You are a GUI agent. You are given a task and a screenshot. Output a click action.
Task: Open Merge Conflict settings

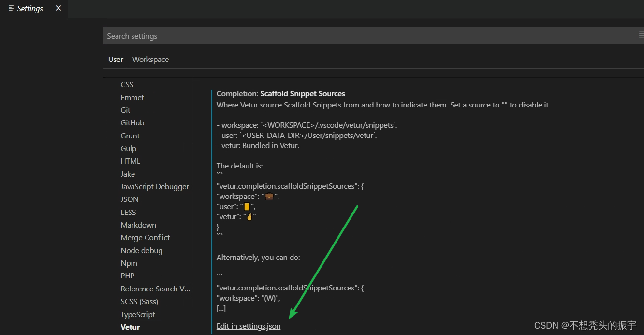145,238
